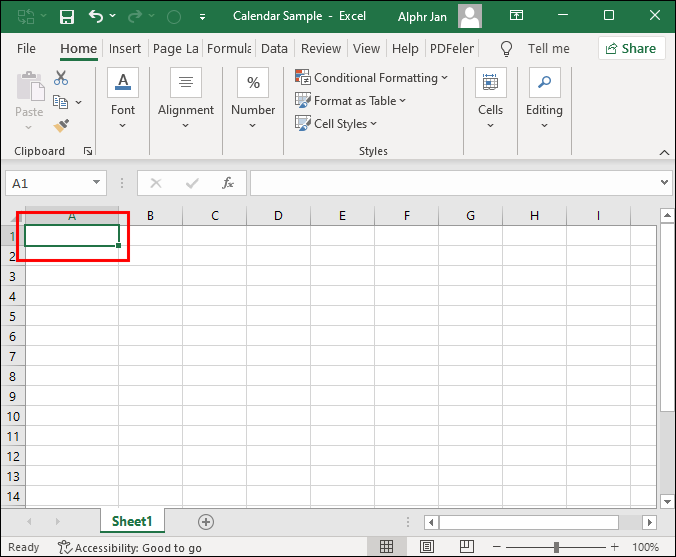Expand the formula bar chevron
The image size is (676, 557).
click(x=664, y=182)
